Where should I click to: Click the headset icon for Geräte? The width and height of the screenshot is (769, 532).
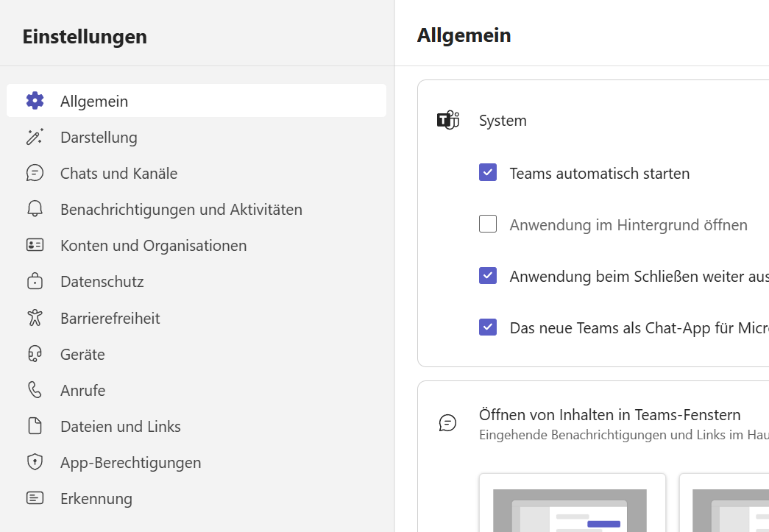[x=35, y=354]
